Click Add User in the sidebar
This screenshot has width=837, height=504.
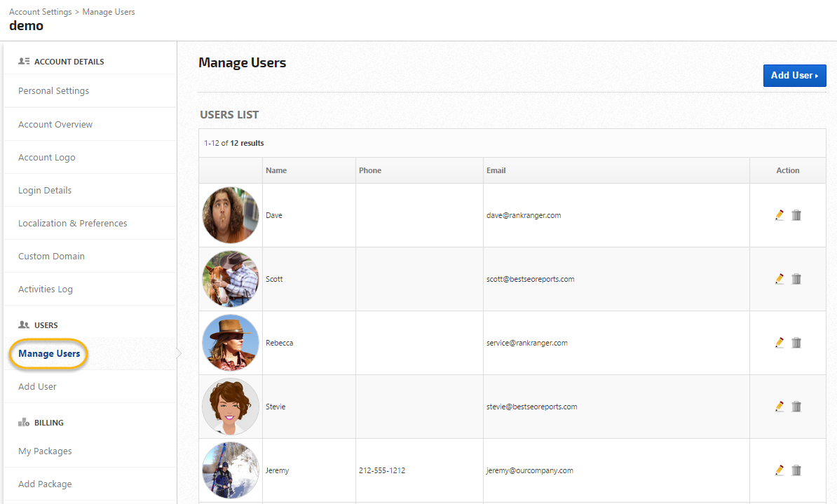37,387
